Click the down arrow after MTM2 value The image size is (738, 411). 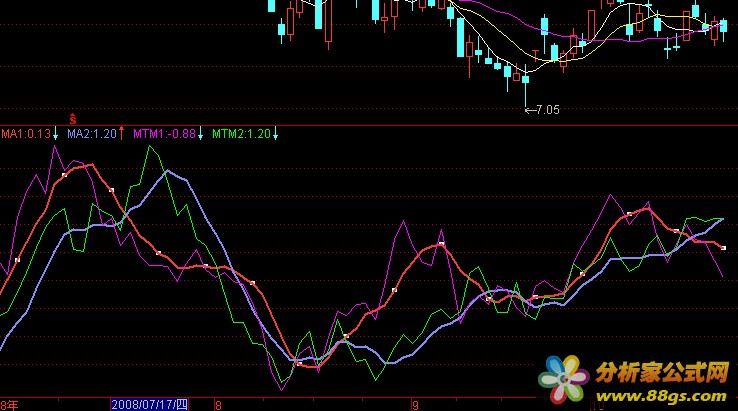click(x=276, y=133)
